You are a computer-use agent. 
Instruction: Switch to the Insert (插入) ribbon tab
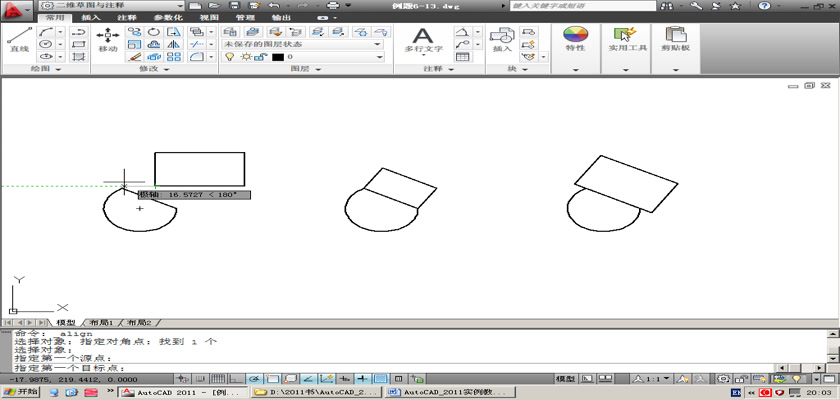(x=91, y=18)
